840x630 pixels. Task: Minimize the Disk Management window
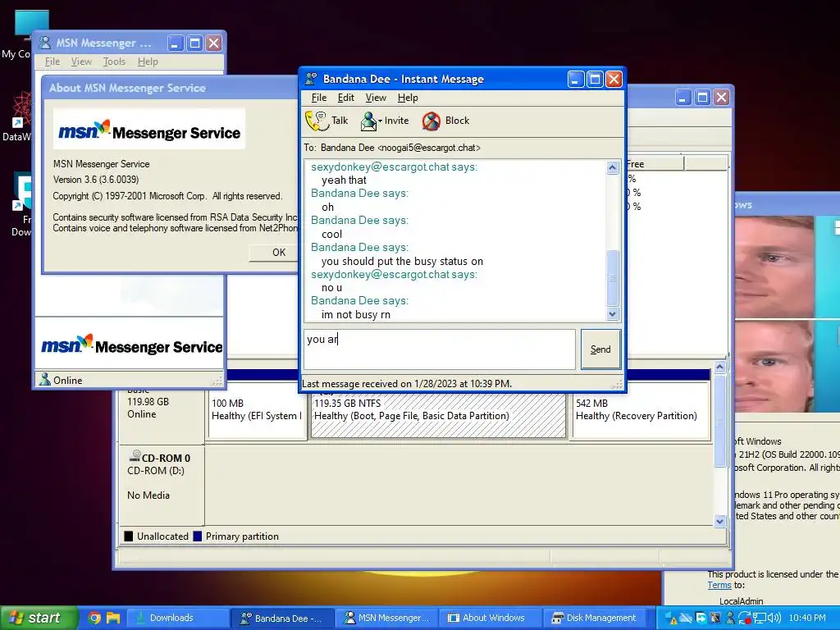tap(683, 97)
